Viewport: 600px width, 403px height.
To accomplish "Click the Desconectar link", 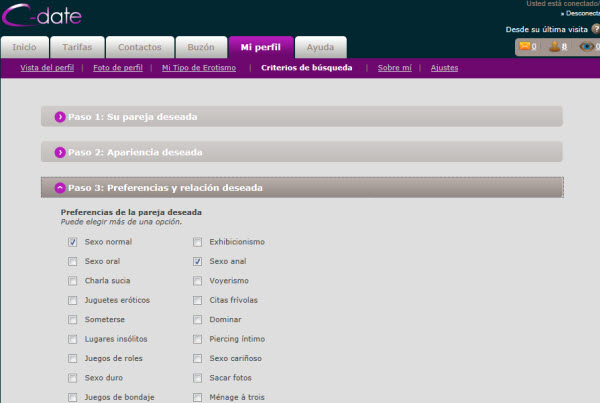I will point(581,13).
